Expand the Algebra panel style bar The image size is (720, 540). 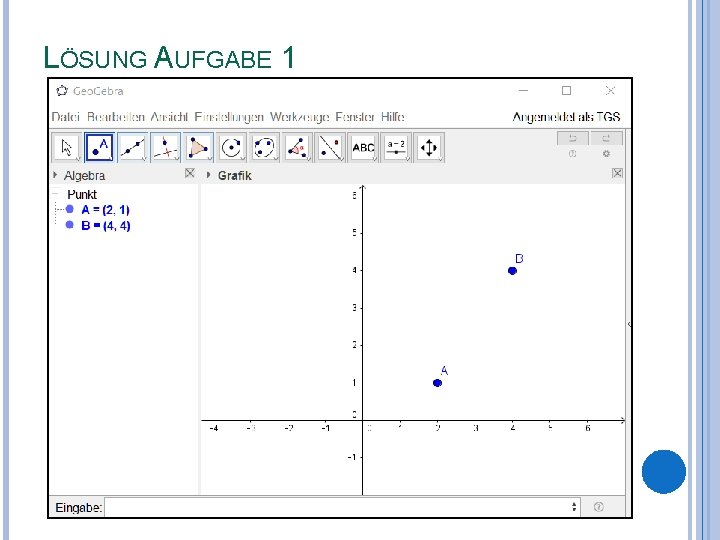pyautogui.click(x=55, y=175)
